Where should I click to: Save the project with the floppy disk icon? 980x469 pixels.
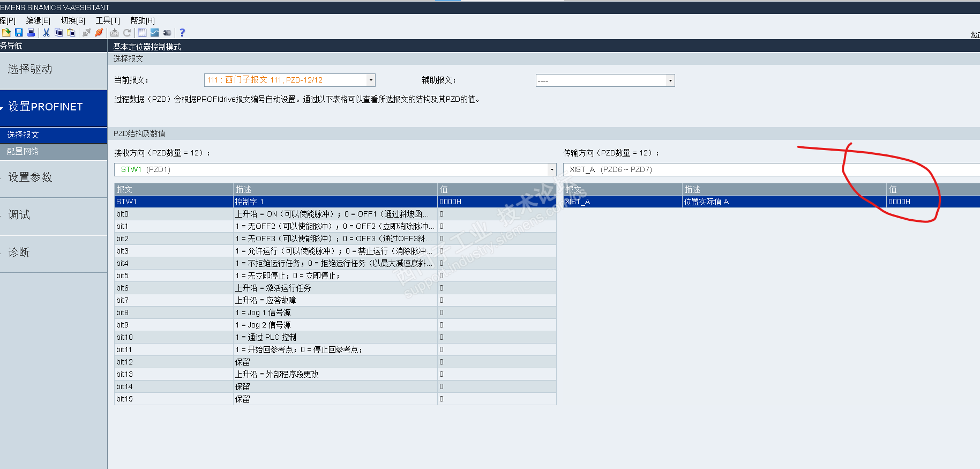coord(19,33)
